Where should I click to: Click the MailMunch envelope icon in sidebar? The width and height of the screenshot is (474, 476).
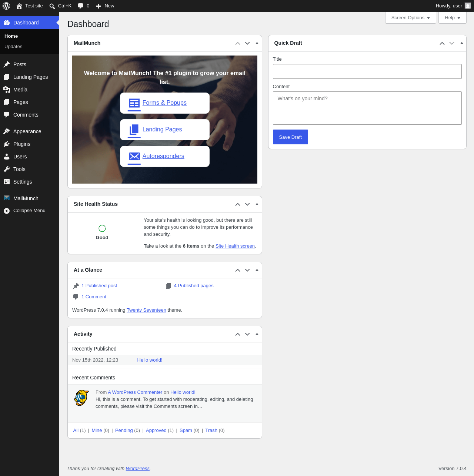pyautogui.click(x=7, y=198)
